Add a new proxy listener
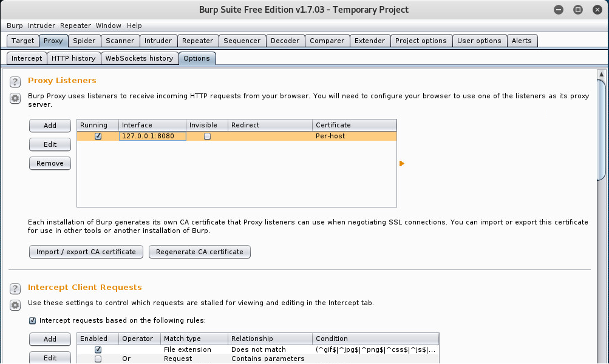 click(50, 126)
